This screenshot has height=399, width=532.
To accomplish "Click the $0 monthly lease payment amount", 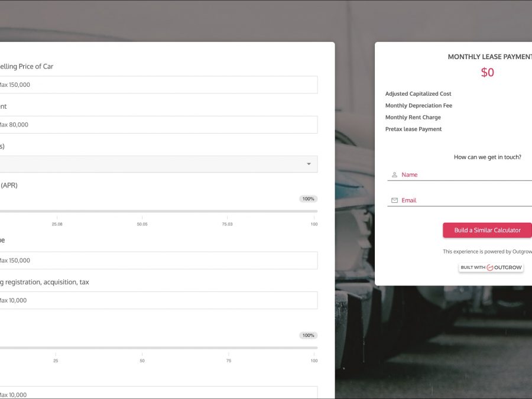I will click(487, 73).
